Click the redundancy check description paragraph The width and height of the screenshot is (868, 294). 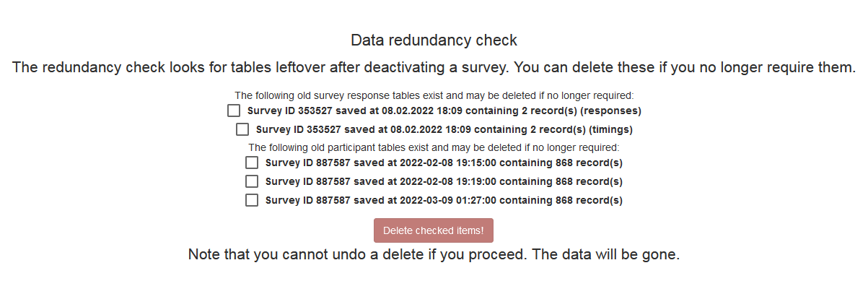click(x=434, y=68)
